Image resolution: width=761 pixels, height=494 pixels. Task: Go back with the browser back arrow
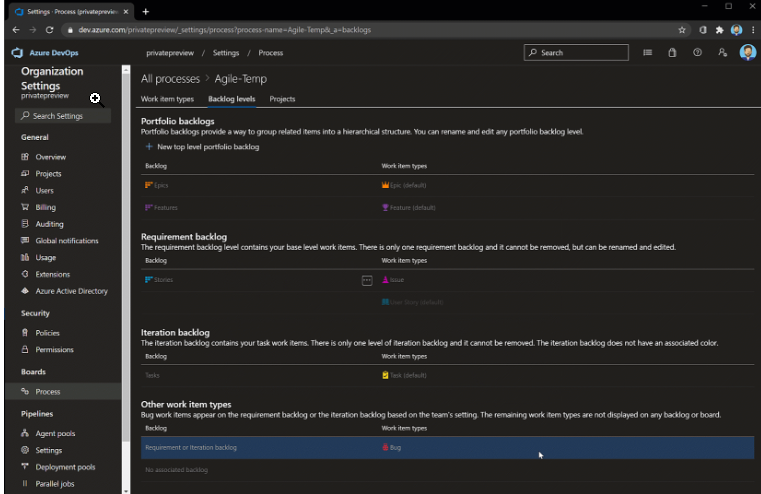pos(16,30)
